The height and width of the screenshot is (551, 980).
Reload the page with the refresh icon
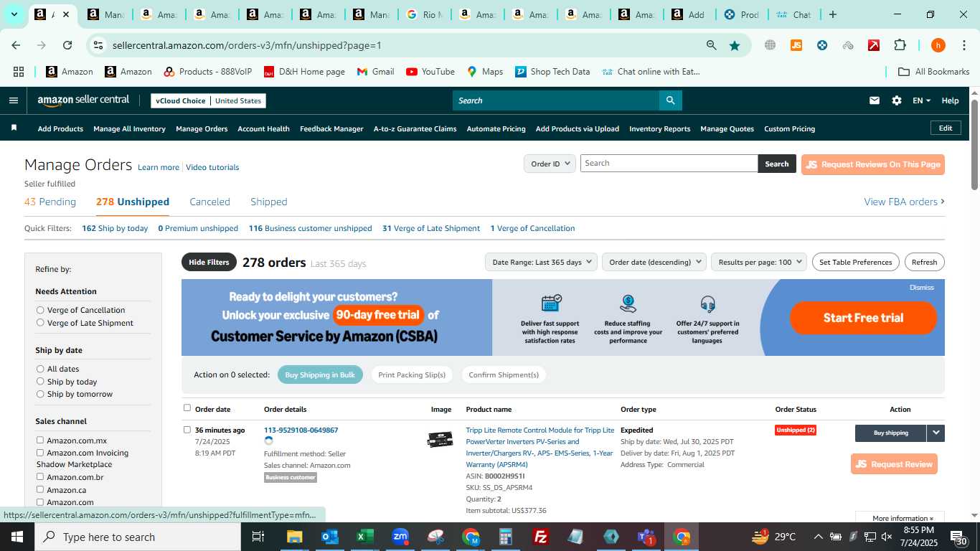pyautogui.click(x=67, y=45)
